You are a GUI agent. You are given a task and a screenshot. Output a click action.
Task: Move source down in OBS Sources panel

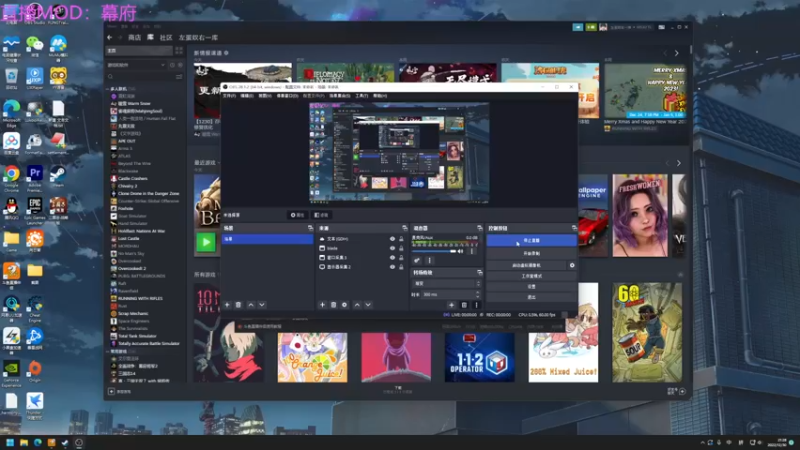pos(368,305)
